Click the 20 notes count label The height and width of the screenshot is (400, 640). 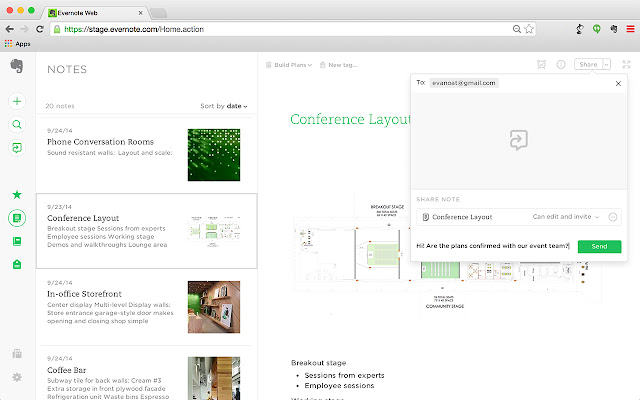(60, 106)
